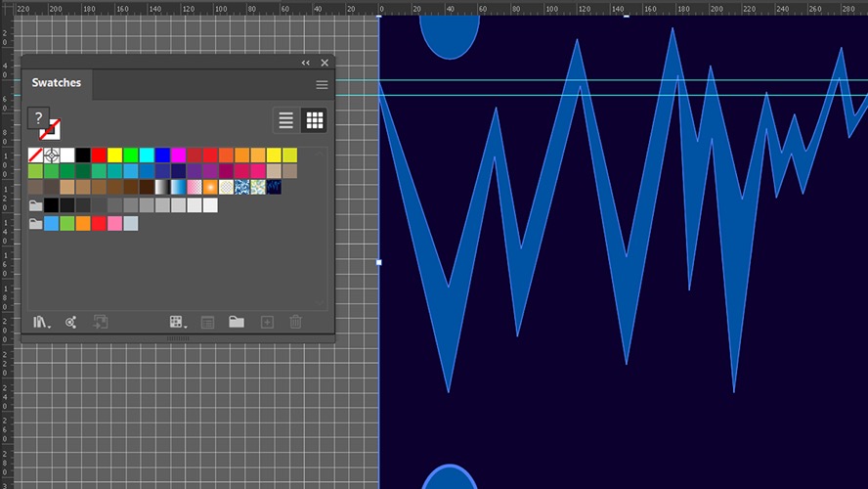Switch swatches to list view

coord(286,120)
